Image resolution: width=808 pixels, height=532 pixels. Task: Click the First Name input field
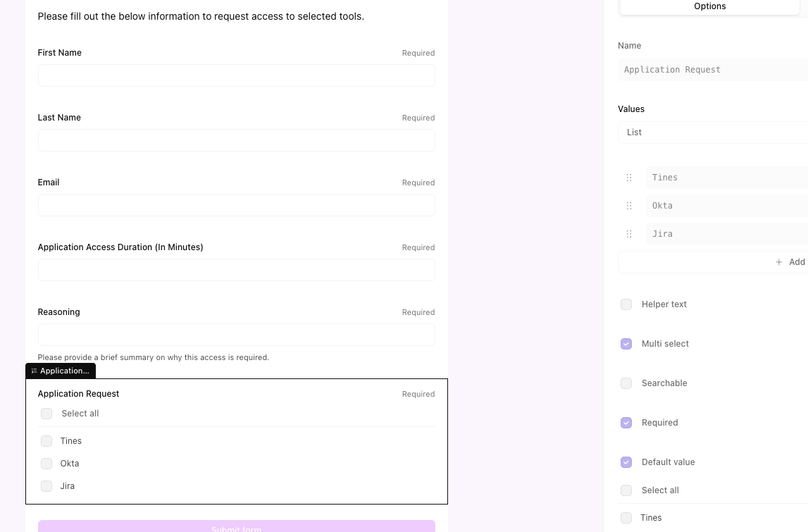pos(236,75)
